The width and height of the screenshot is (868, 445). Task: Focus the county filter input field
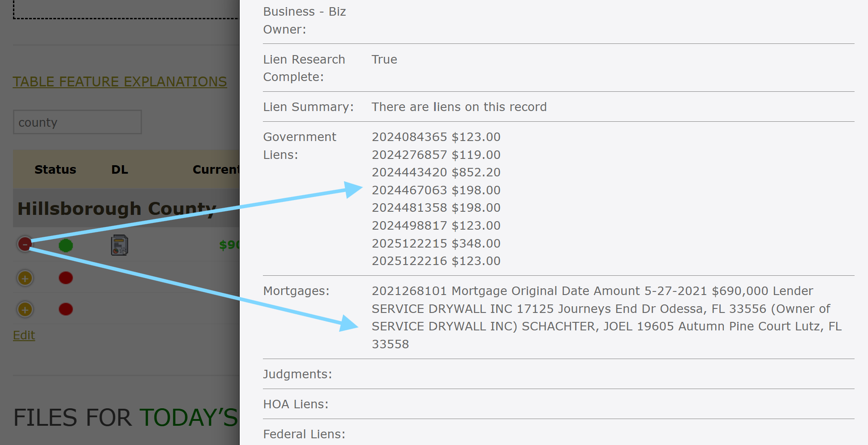[x=77, y=122]
